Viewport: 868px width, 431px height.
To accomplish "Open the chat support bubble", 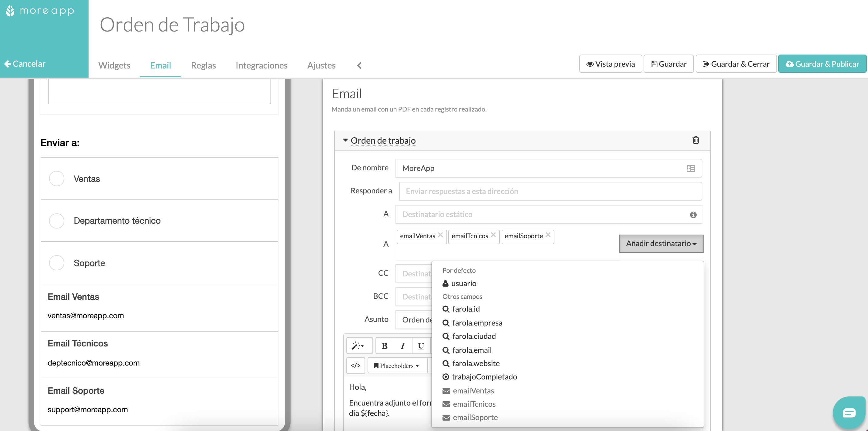I will pos(849,413).
